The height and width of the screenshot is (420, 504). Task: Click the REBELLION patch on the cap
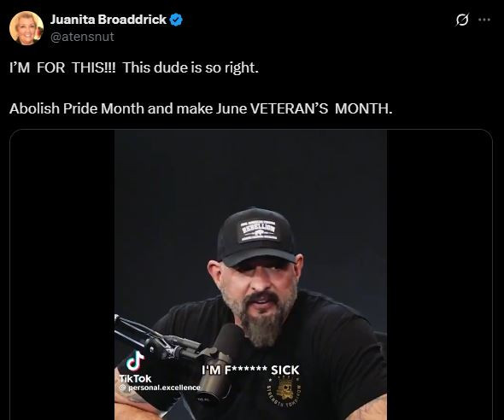click(x=258, y=230)
